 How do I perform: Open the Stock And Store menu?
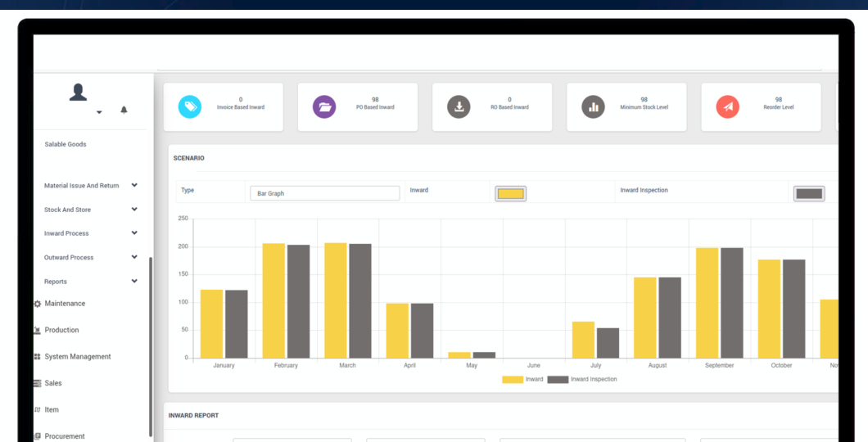[67, 210]
